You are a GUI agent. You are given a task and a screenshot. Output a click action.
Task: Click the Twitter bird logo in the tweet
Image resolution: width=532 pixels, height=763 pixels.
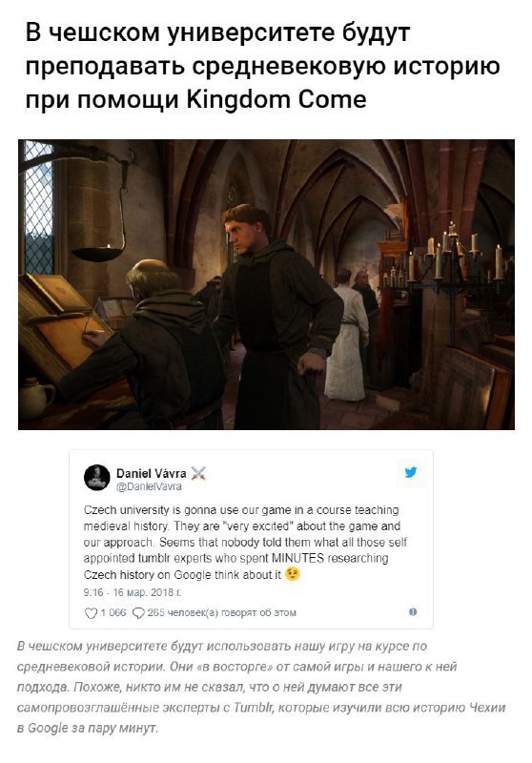(411, 472)
